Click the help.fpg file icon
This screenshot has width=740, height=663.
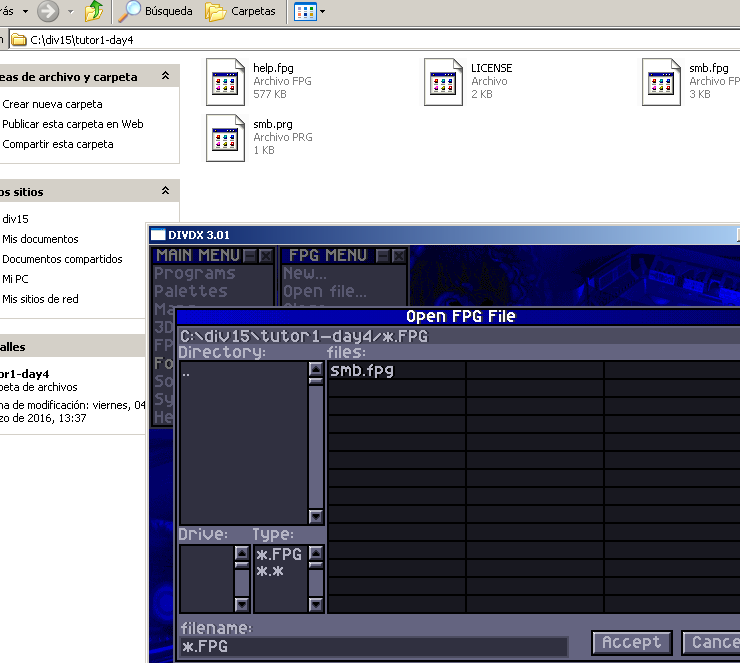(x=225, y=82)
